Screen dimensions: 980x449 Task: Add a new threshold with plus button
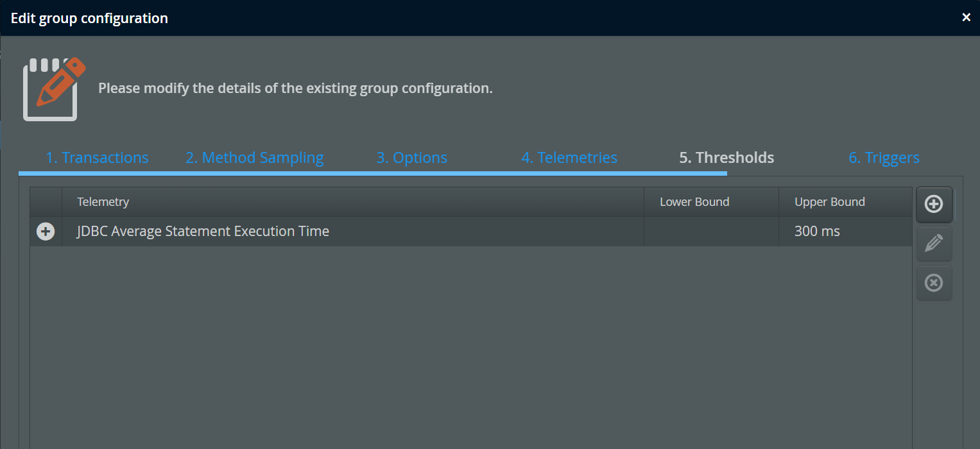pos(934,204)
